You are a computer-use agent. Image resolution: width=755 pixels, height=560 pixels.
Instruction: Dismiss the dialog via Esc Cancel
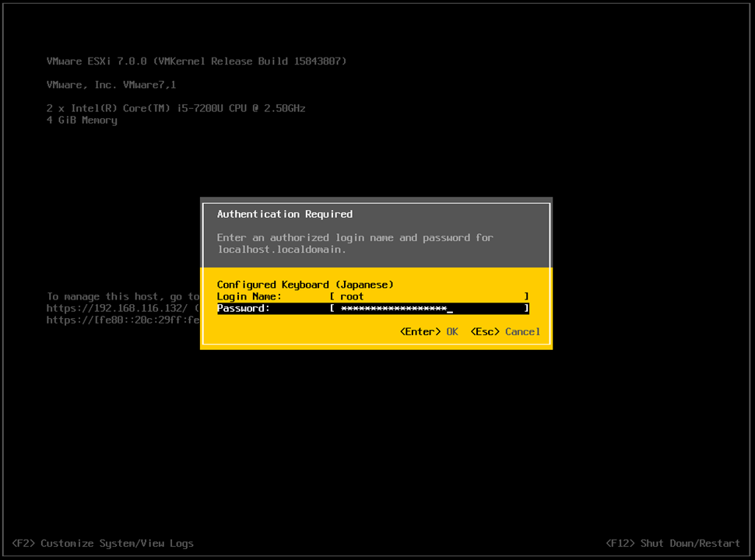coord(505,331)
